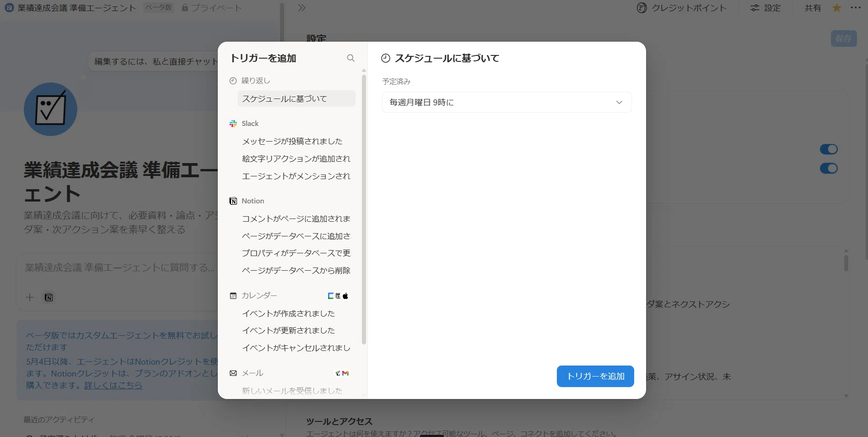Click the double chevron expand icon

point(302,8)
